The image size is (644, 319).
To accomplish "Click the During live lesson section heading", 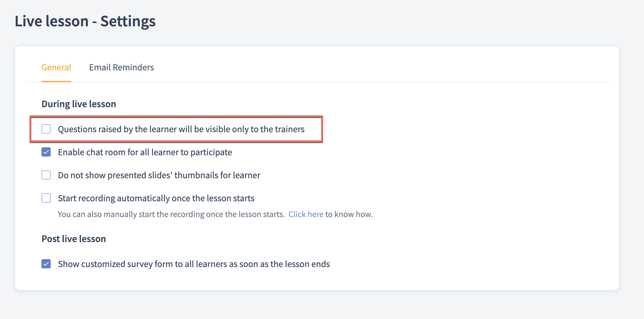I will 79,104.
